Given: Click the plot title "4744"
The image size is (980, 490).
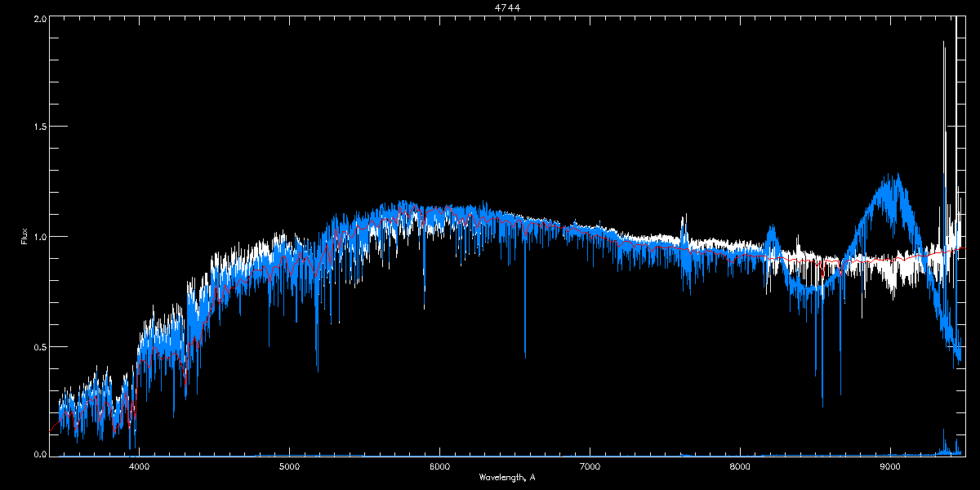Looking at the screenshot, I should [508, 7].
